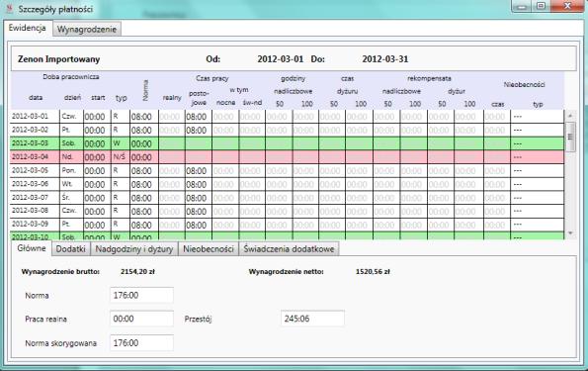588x371 pixels.
Task: Maximize the Szczegóły płatności window
Action: click(542, 6)
